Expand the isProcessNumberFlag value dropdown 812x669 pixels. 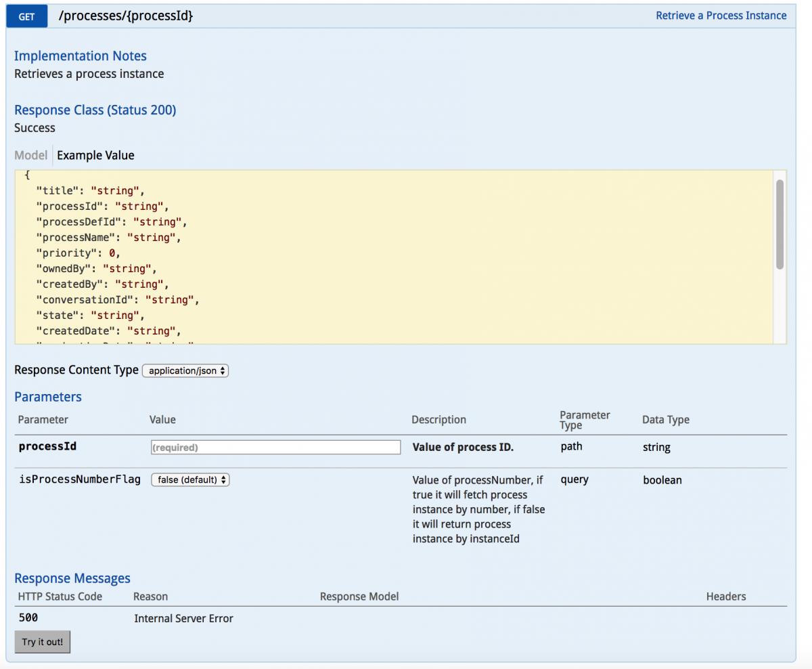190,480
